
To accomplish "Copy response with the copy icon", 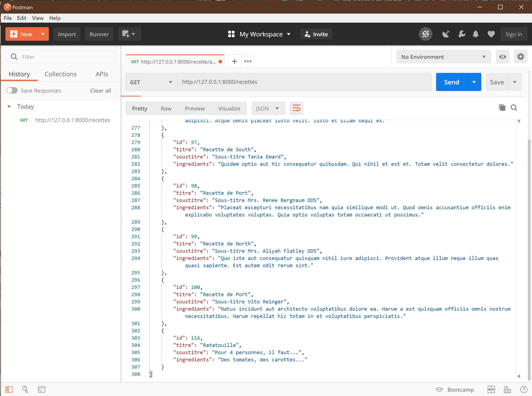I will [502, 108].
